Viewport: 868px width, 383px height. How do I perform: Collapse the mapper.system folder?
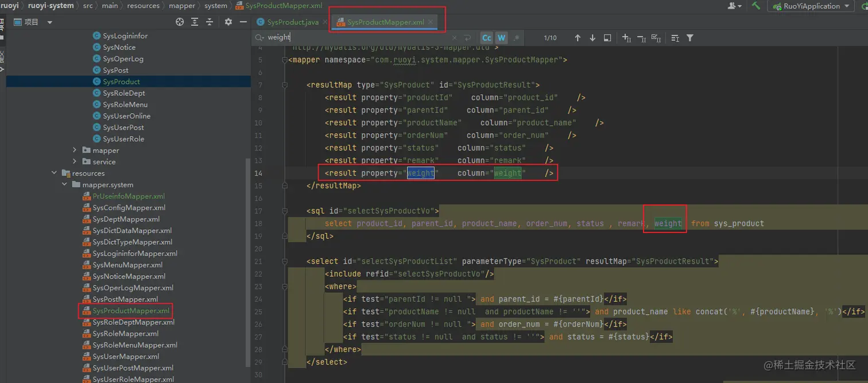click(64, 185)
